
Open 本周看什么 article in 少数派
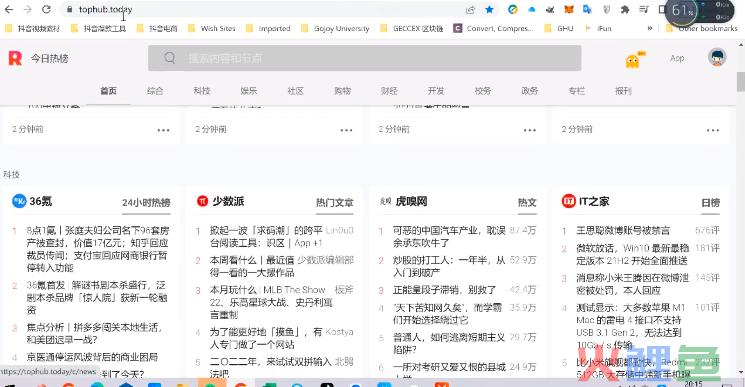(253, 266)
